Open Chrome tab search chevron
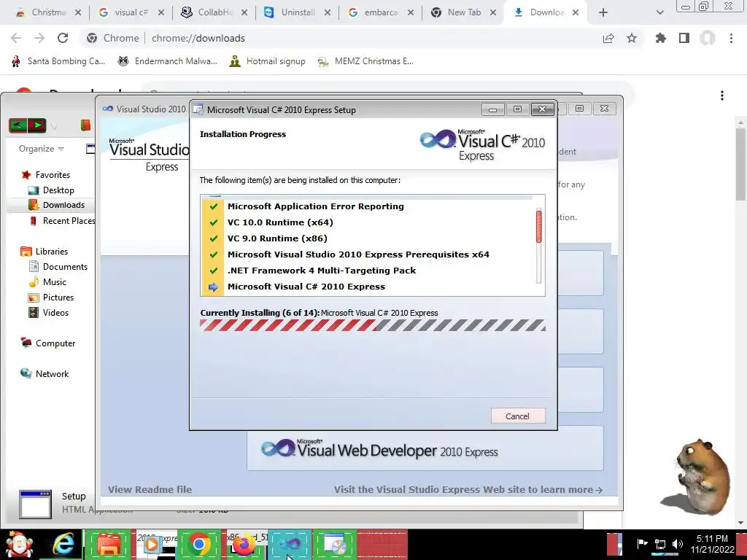 [x=659, y=13]
